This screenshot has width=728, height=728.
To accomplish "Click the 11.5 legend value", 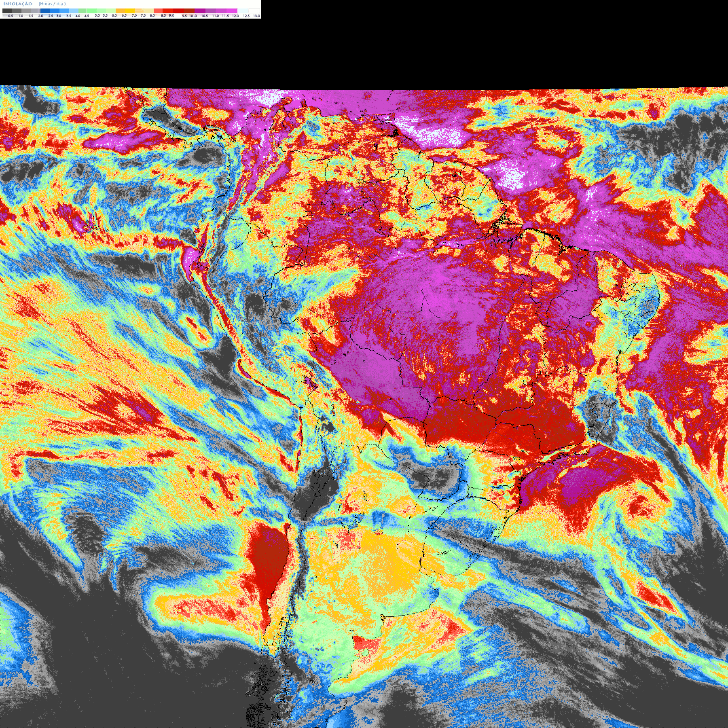I will 225,16.
